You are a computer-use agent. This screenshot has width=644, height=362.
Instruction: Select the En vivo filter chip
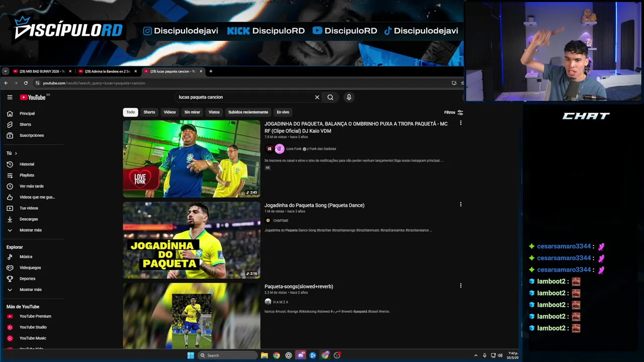point(283,112)
